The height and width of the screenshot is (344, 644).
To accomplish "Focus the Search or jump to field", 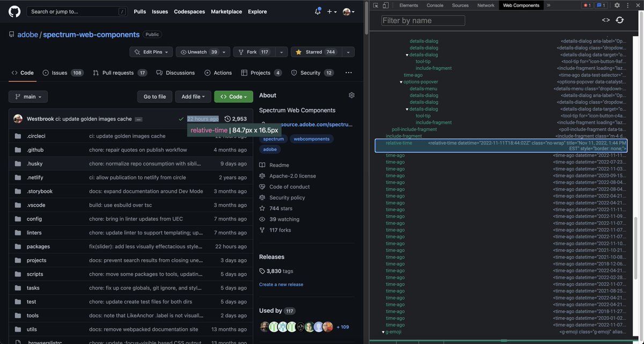I will (x=77, y=11).
